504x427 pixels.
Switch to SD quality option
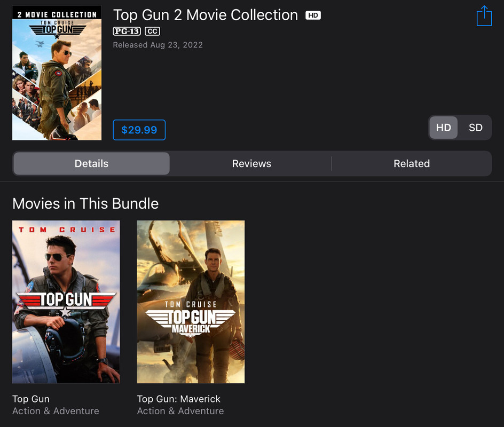coord(475,128)
